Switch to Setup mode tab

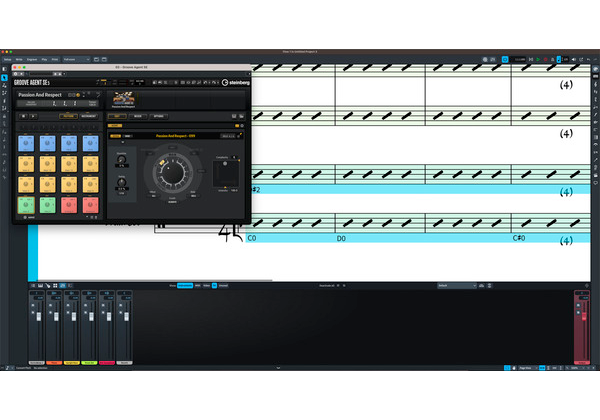7,59
